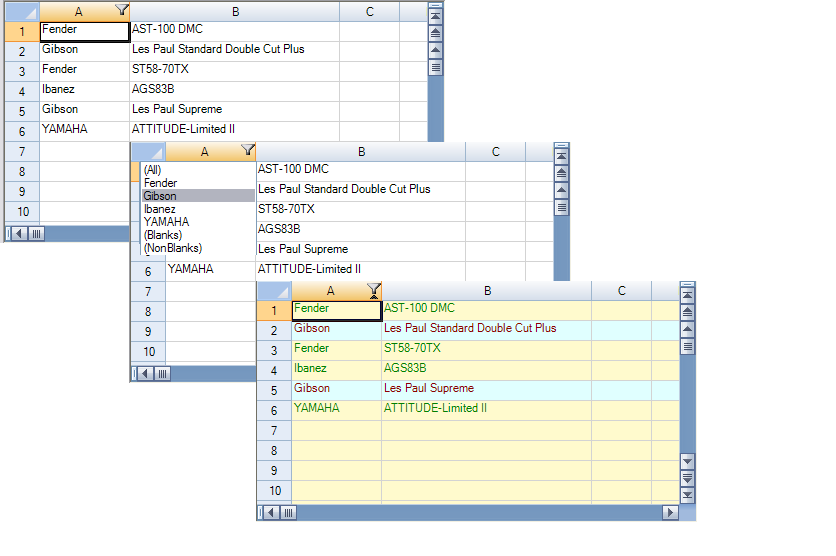Viewport: 836px width, 556px height.
Task: Select column B header in middle sheet
Action: click(361, 152)
